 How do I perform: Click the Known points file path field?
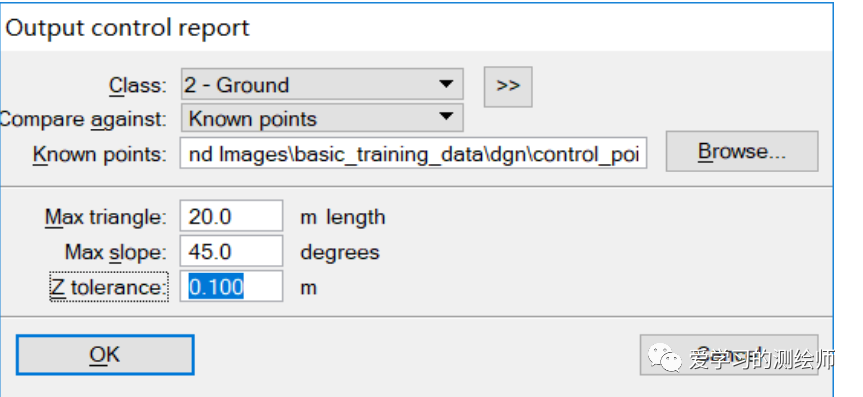(413, 154)
